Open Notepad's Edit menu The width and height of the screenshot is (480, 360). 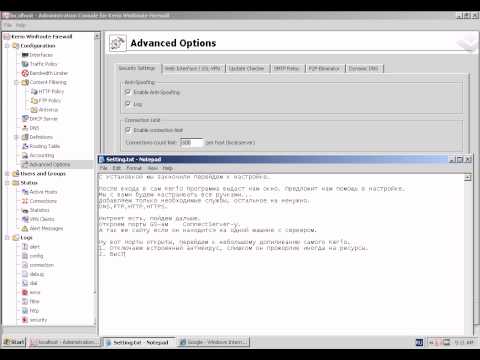click(x=116, y=168)
